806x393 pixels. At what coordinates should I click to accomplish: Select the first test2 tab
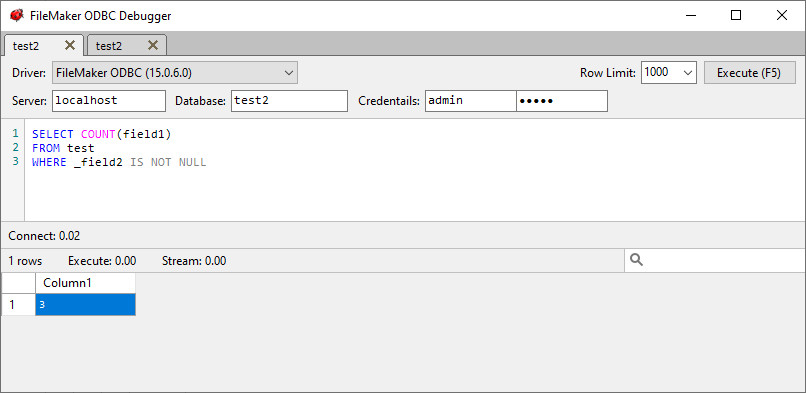point(43,45)
